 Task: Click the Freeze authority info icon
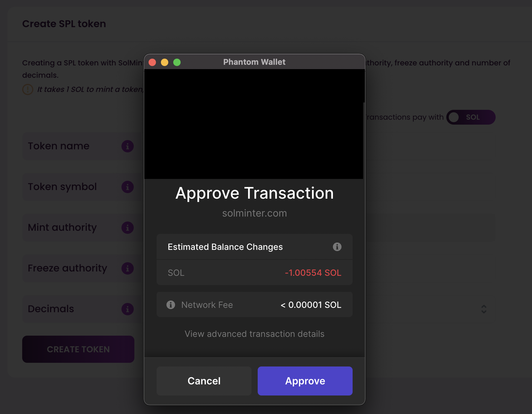128,268
